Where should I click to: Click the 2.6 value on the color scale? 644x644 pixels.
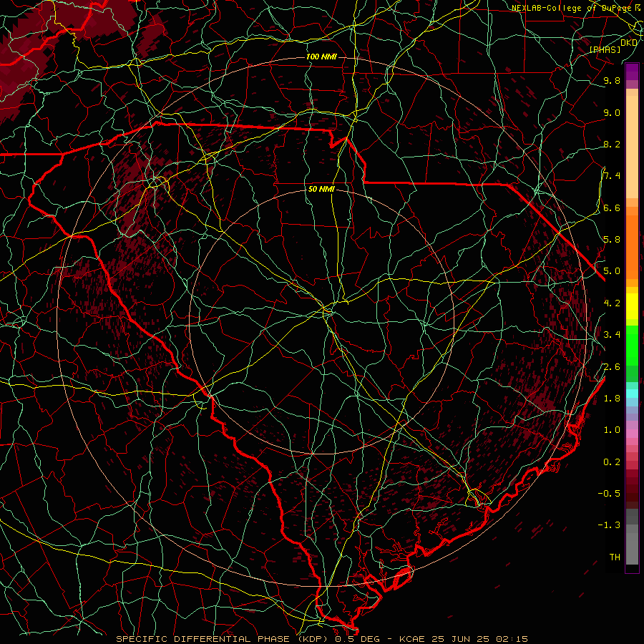pyautogui.click(x=612, y=366)
